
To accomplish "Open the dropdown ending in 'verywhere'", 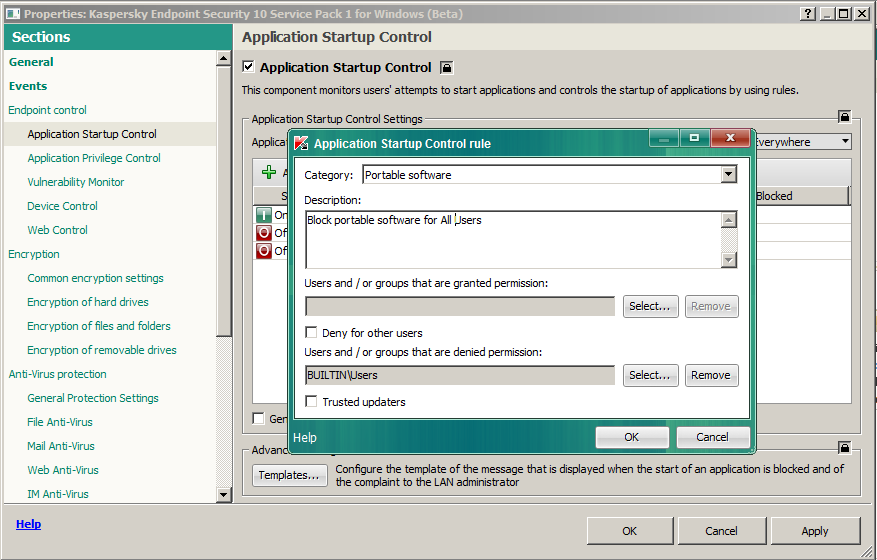I will coord(845,142).
